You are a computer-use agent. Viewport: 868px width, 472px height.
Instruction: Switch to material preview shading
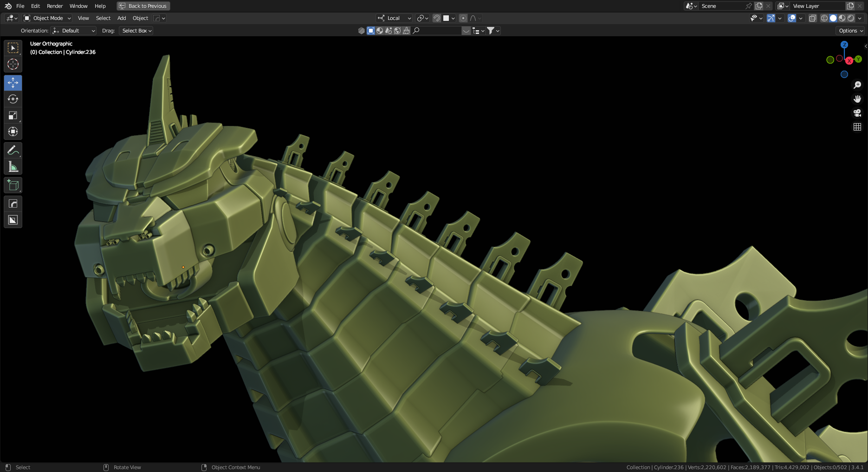point(842,18)
